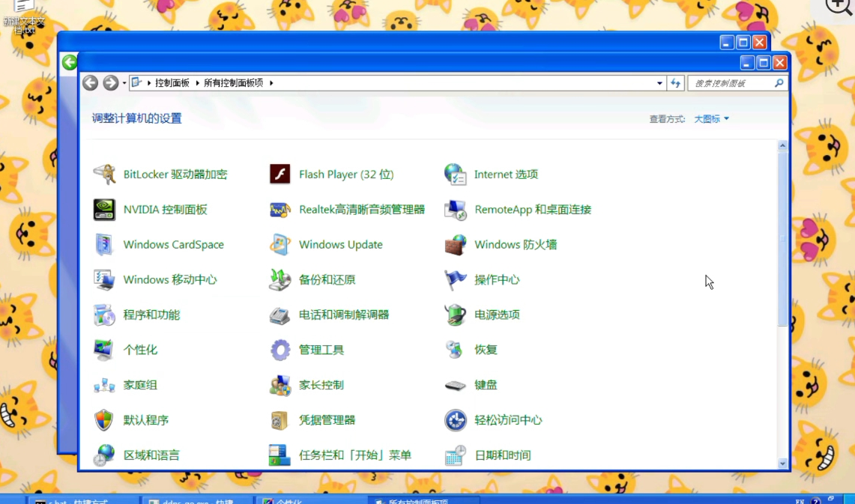The width and height of the screenshot is (855, 504).
Task: Click the 键盘 link text
Action: [x=486, y=385]
